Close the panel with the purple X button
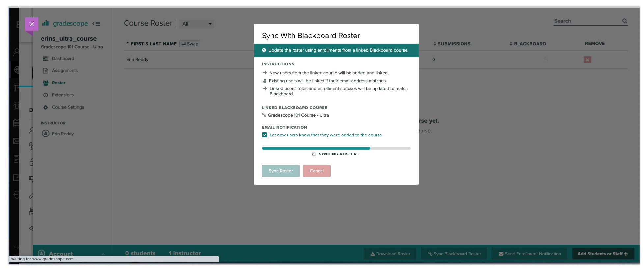 click(32, 24)
